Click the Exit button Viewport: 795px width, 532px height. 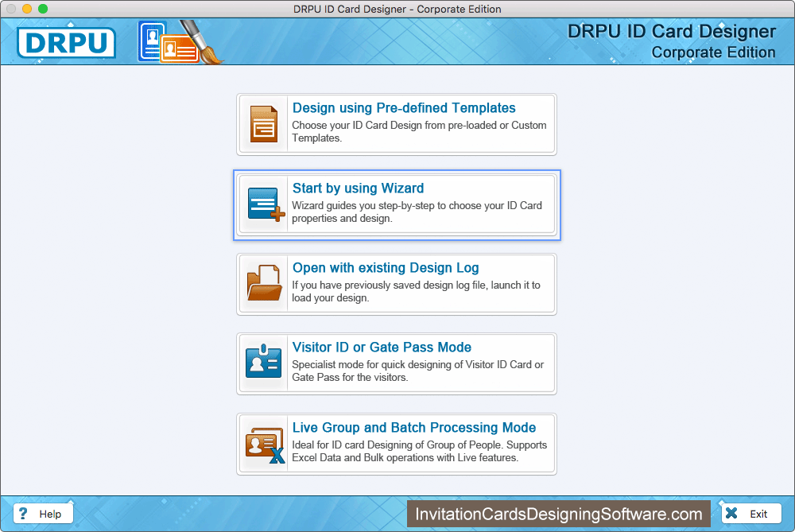click(x=751, y=514)
